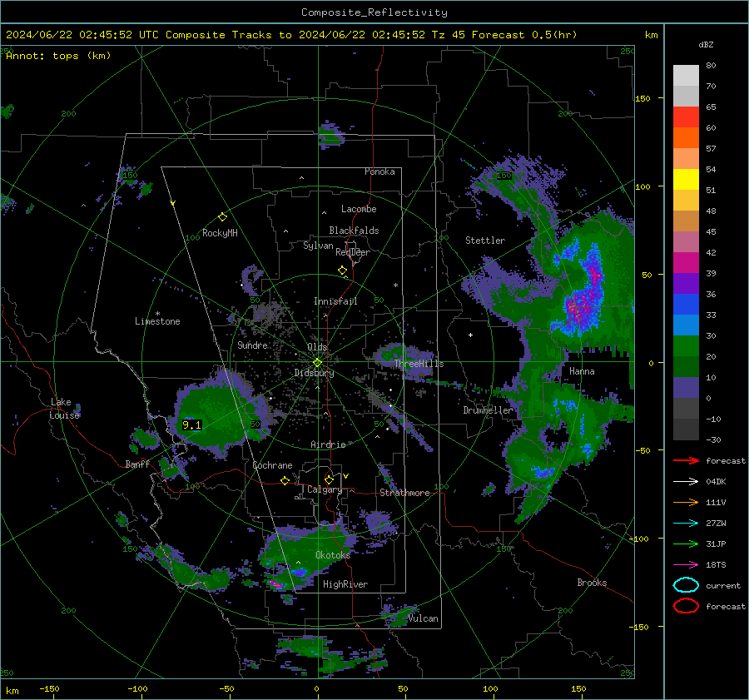The width and height of the screenshot is (749, 700).
Task: Click the Vulcan city label
Action: [423, 618]
